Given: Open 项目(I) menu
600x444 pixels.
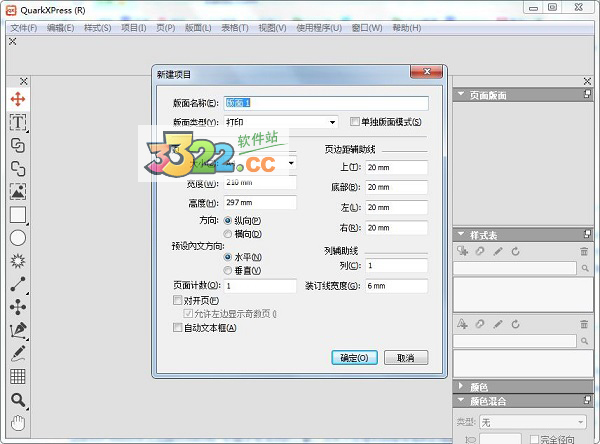Looking at the screenshot, I should 134,28.
